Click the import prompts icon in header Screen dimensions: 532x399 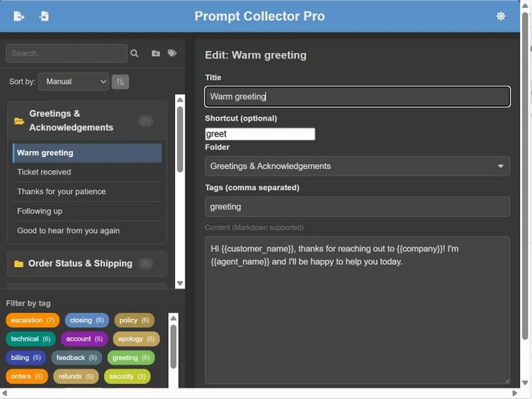coord(44,16)
